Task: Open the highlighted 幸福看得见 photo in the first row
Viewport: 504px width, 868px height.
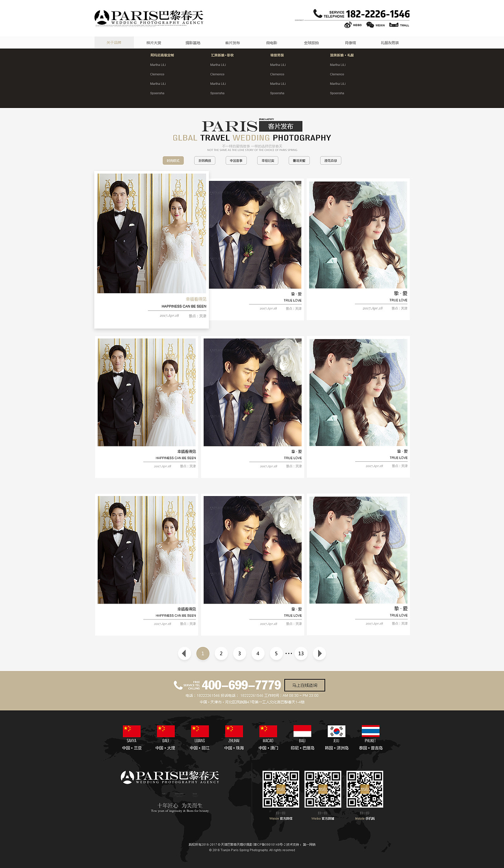Action: [x=152, y=233]
